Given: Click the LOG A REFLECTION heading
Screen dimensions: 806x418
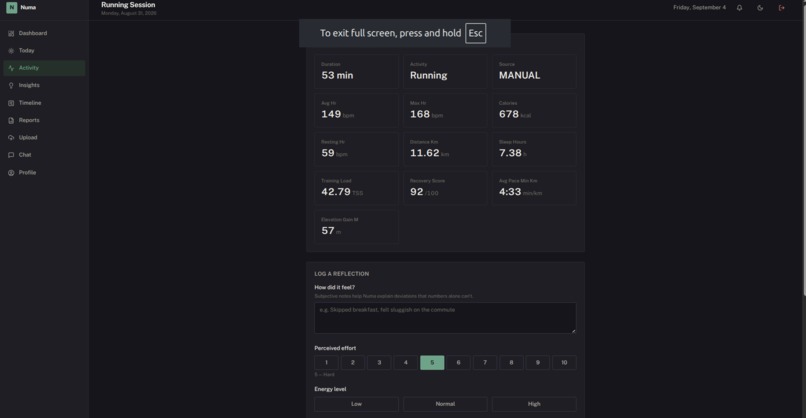Looking at the screenshot, I should pos(341,274).
